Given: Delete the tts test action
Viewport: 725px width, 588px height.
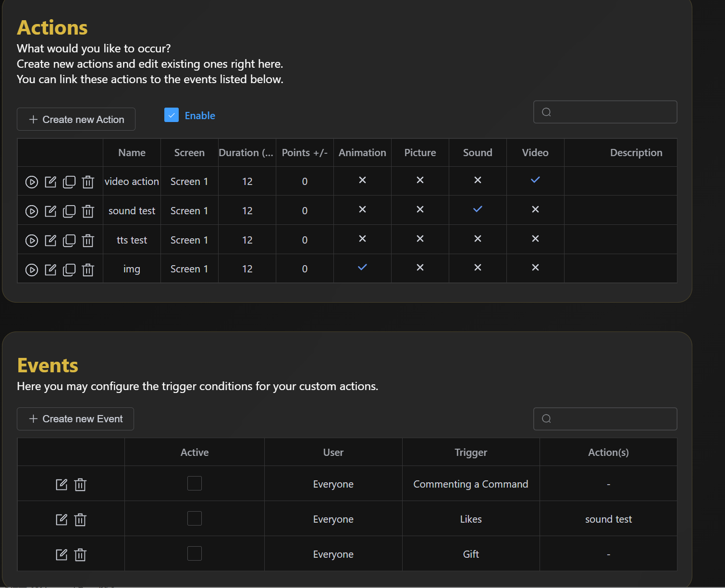Looking at the screenshot, I should [x=88, y=241].
